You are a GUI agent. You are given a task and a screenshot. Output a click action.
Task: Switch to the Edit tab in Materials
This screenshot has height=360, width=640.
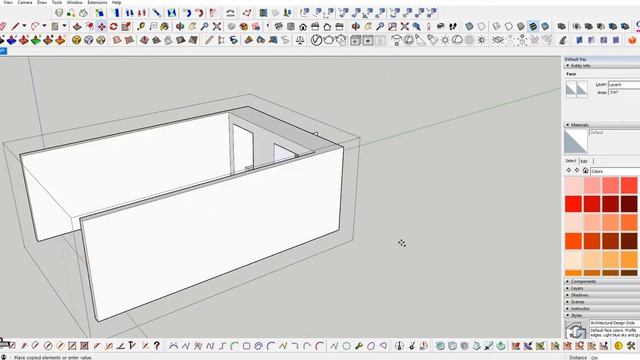point(584,161)
